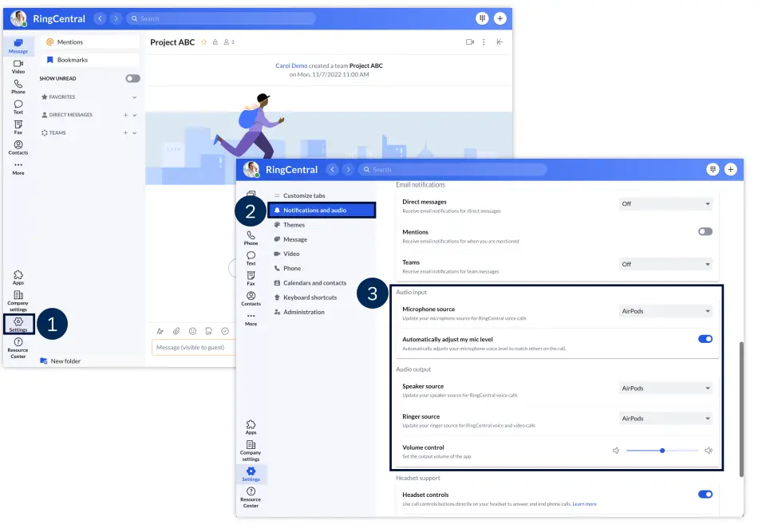The height and width of the screenshot is (532, 758).
Task: Select Keyboard shortcuts in settings menu
Action: coord(310,297)
